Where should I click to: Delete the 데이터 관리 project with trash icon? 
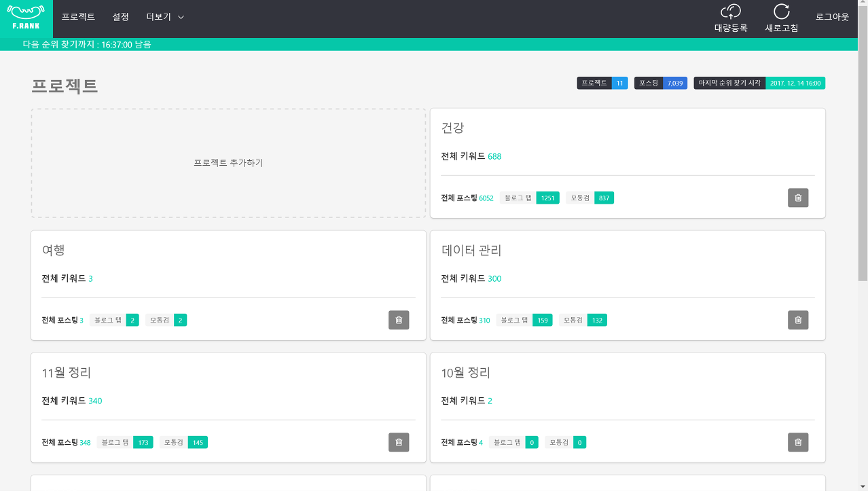click(x=798, y=320)
